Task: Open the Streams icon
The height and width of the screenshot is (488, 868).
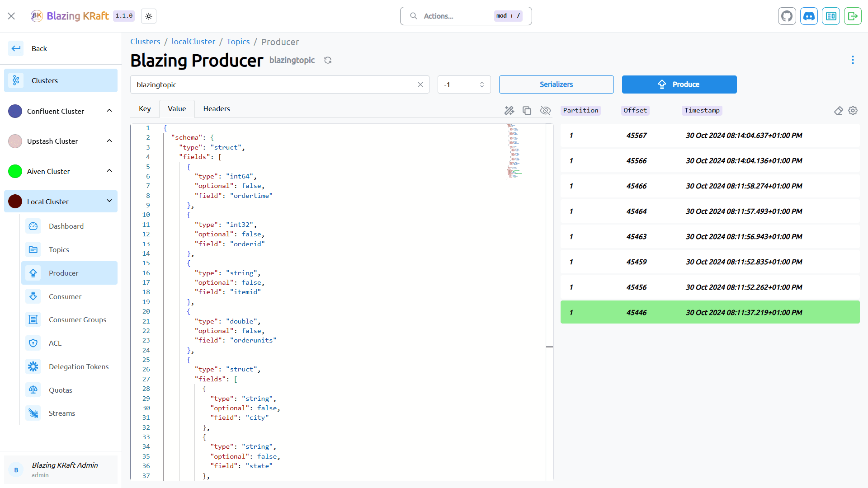Action: [33, 413]
